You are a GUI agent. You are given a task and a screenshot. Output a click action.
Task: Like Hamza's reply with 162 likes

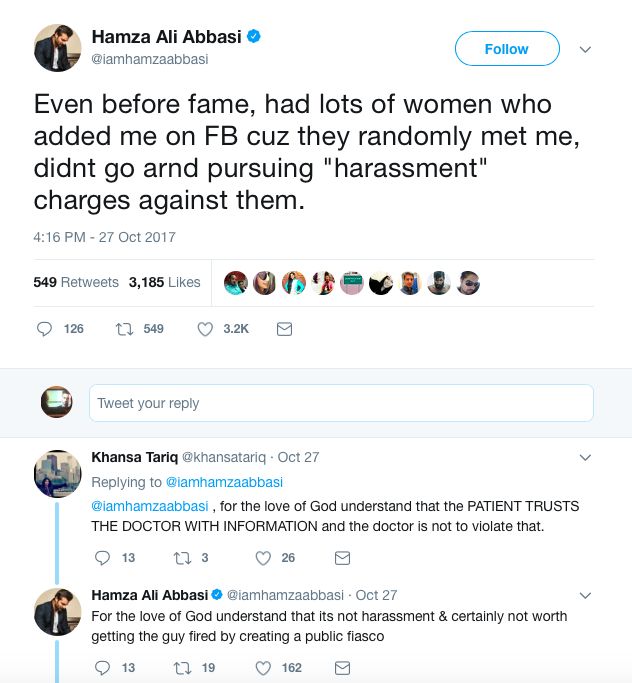(x=263, y=667)
